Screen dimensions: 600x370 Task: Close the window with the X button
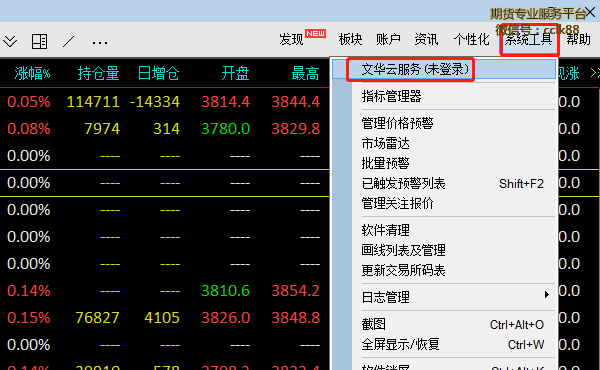(590, 12)
